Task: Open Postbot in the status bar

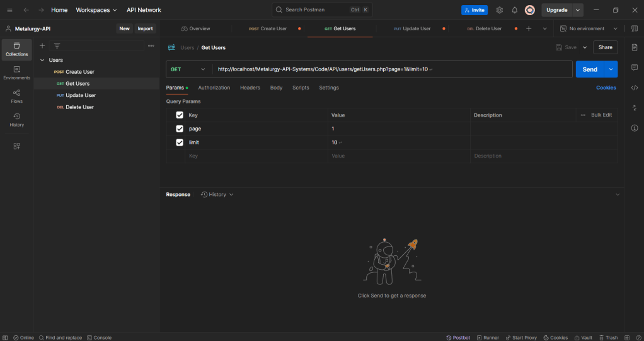Action: pyautogui.click(x=458, y=338)
